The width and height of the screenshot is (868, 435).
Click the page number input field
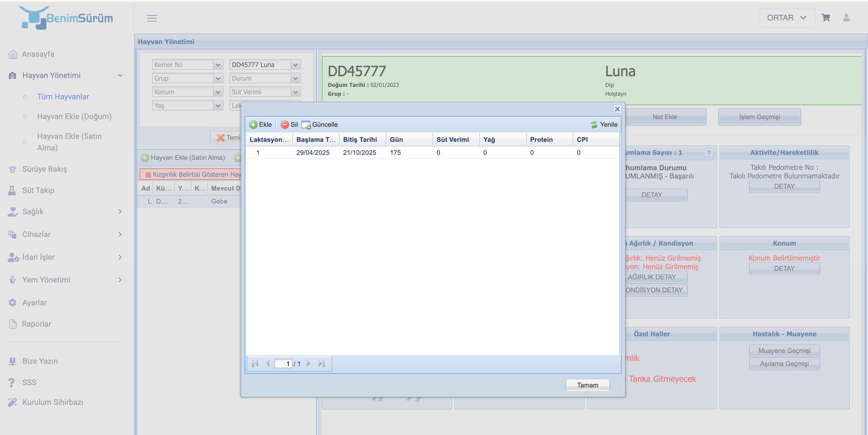click(283, 363)
